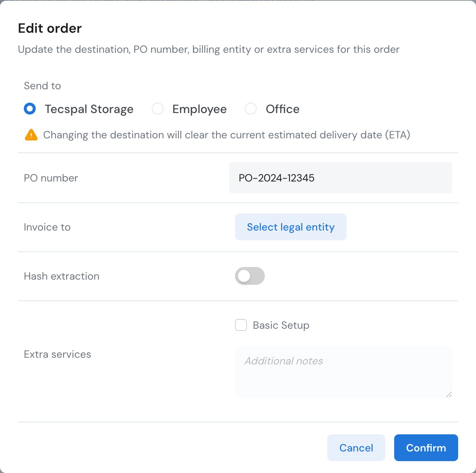The image size is (476, 473).
Task: Choose Employee as the destination
Action: point(158,109)
